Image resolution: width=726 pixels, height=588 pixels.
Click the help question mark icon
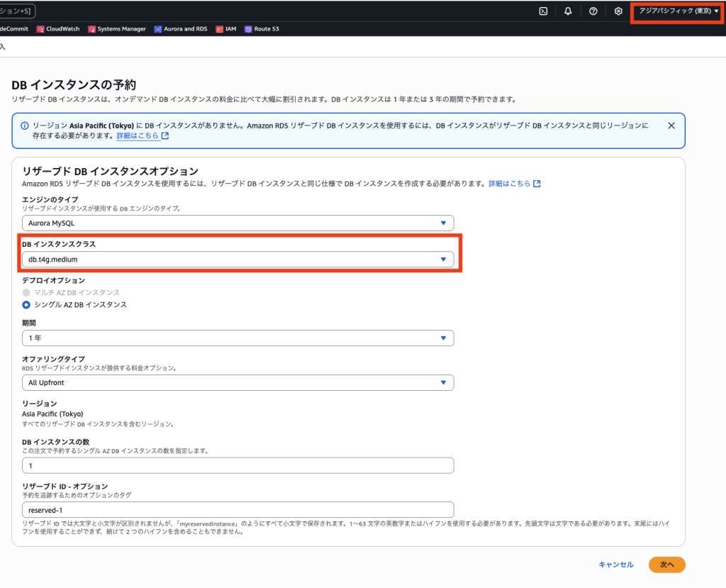point(593,11)
